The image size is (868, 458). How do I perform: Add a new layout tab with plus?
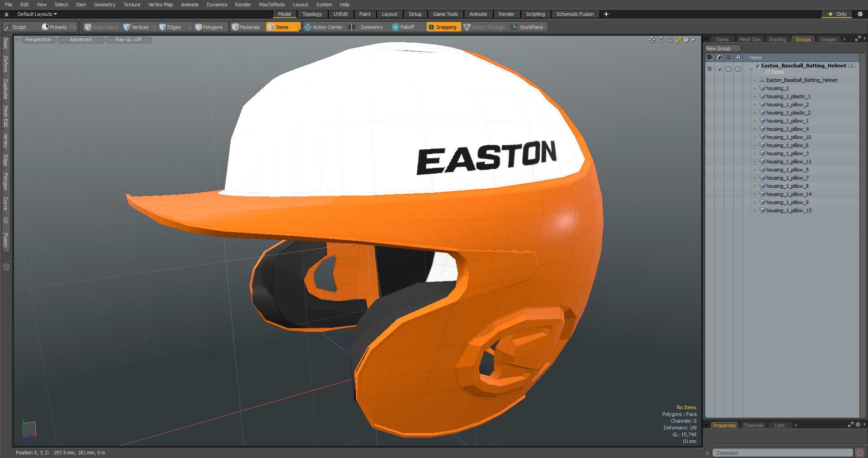(606, 14)
